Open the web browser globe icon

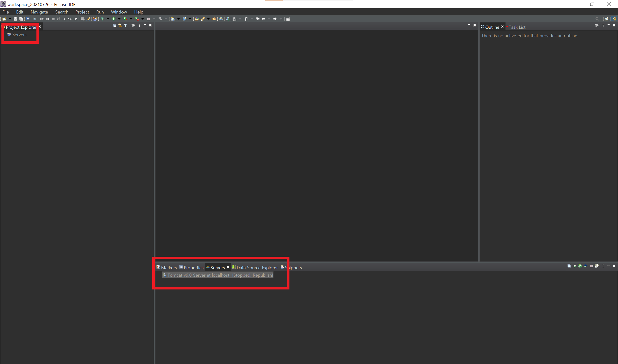point(221,19)
